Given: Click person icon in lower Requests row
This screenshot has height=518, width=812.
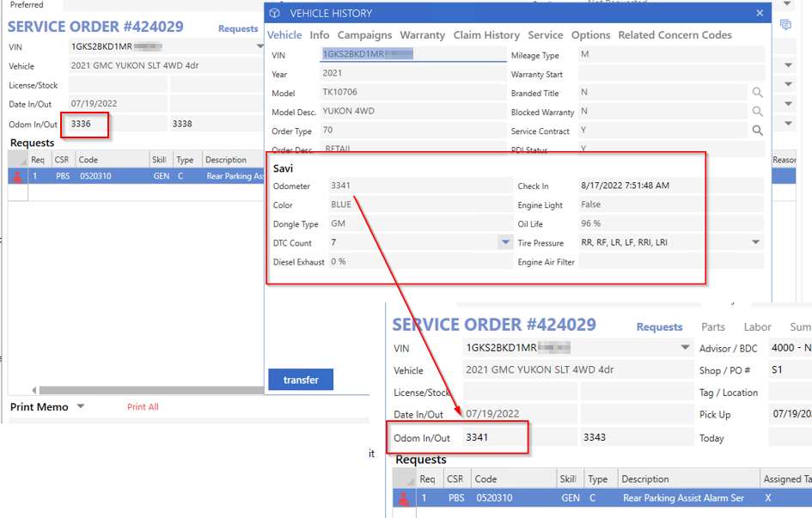Looking at the screenshot, I should 403,498.
